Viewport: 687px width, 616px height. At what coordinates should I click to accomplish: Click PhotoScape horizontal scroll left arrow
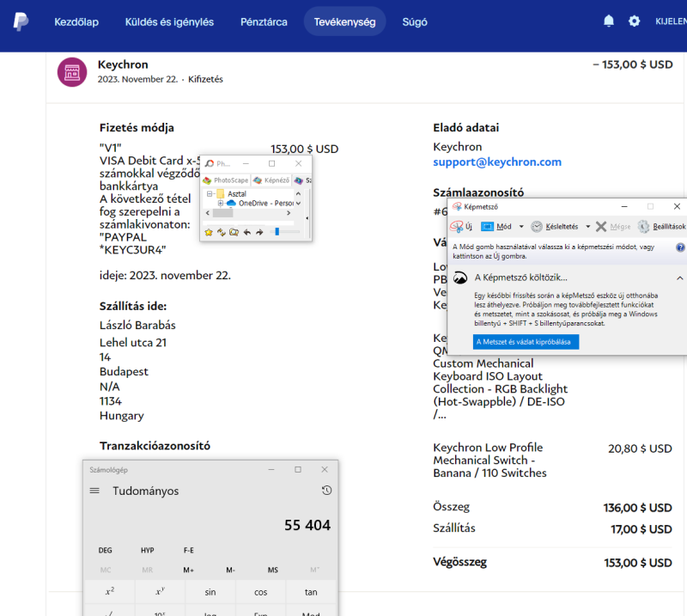click(208, 213)
